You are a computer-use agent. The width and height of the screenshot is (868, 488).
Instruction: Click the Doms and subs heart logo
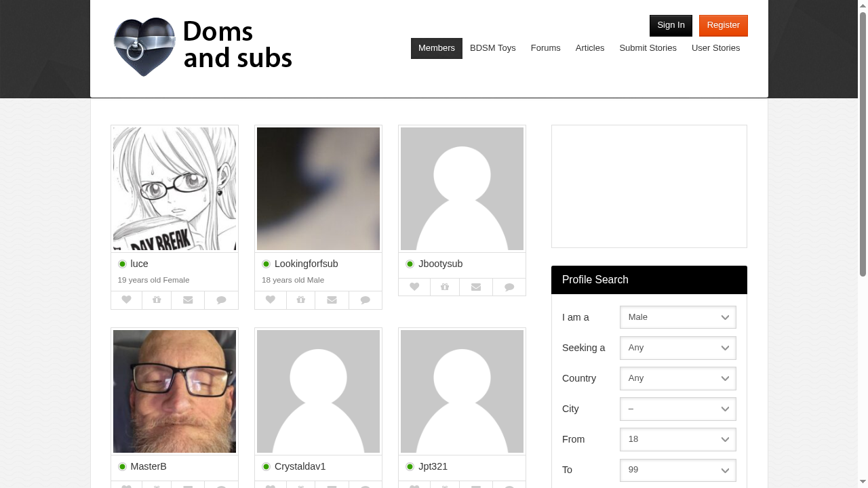pyautogui.click(x=144, y=47)
